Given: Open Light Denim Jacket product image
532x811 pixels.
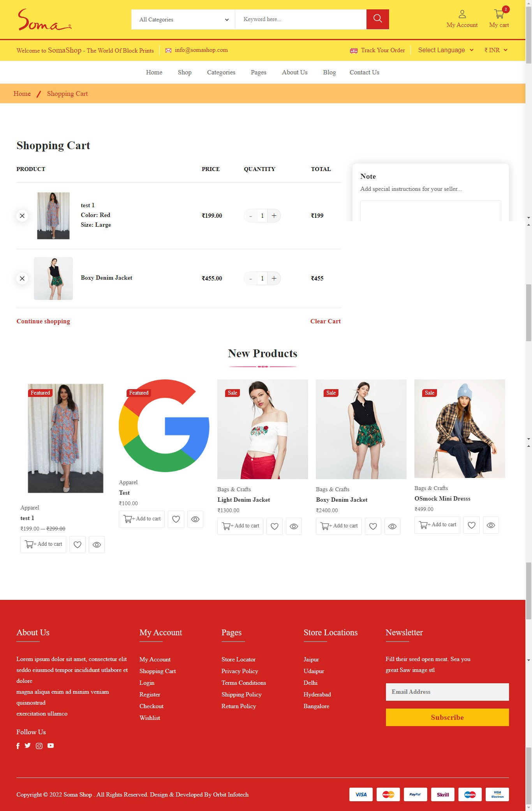Looking at the screenshot, I should tap(262, 429).
